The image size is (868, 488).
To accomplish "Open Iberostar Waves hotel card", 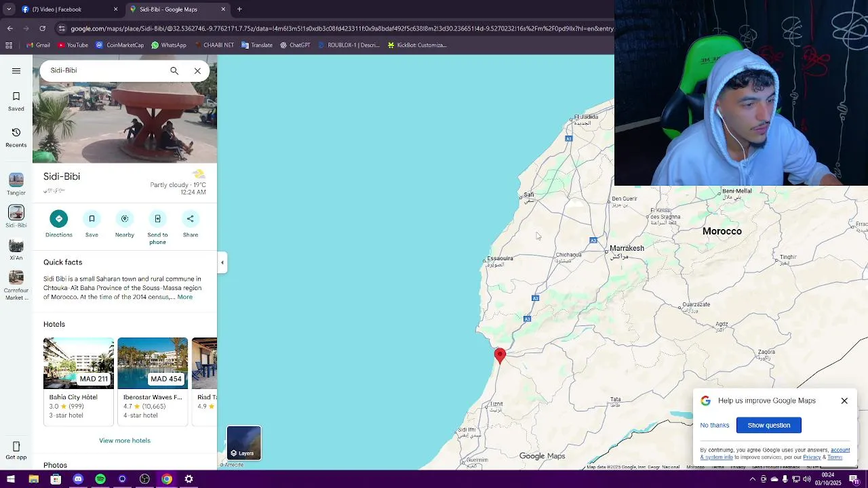I will tap(153, 382).
